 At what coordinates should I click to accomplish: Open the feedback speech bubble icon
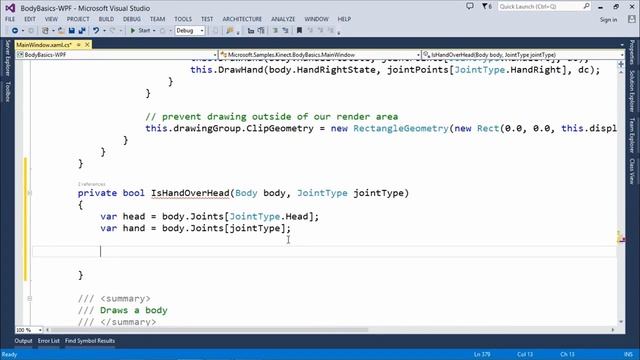470,7
